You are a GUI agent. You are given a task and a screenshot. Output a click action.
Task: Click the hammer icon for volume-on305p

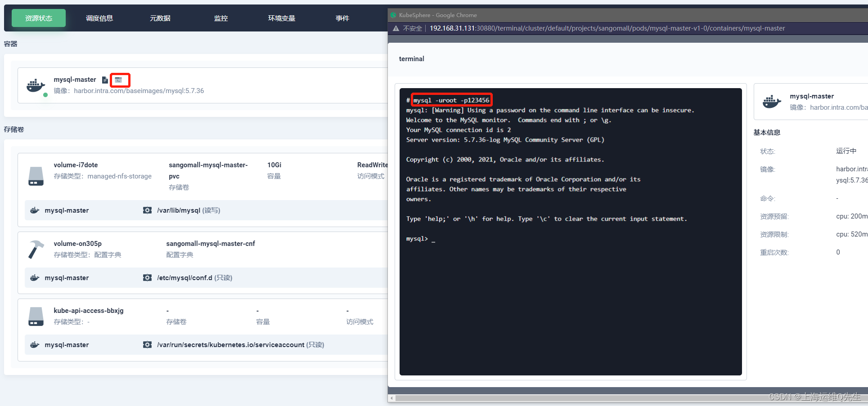(x=36, y=249)
